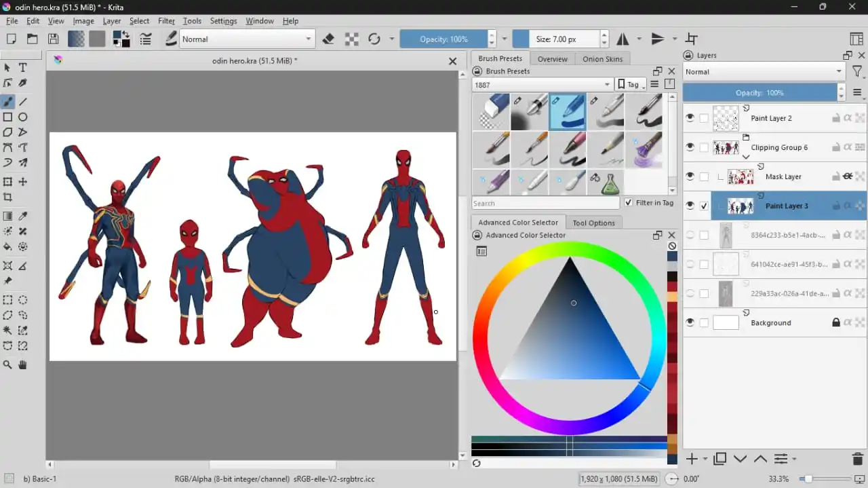Select the Gradient tool
This screenshot has height=488, width=868.
pos(8,217)
